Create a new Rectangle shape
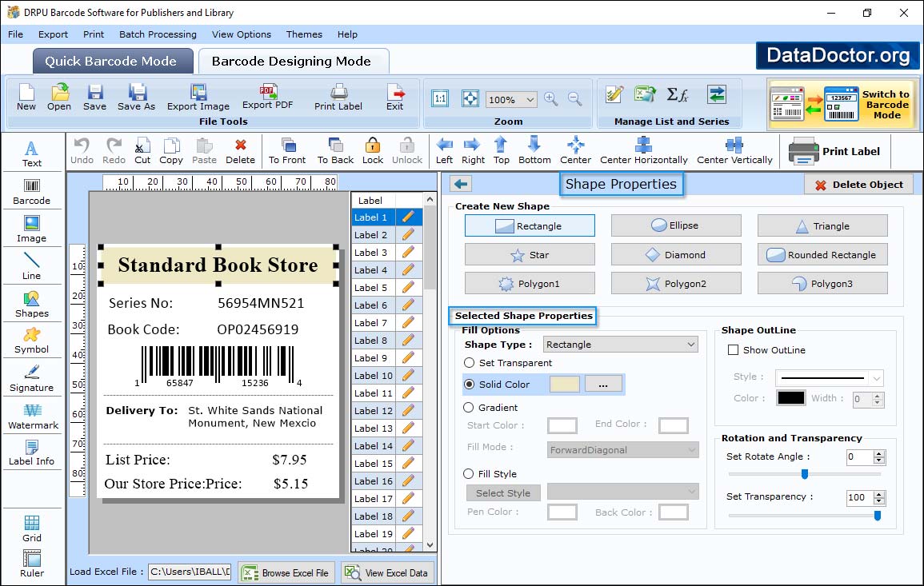Image resolution: width=924 pixels, height=586 pixels. (529, 225)
